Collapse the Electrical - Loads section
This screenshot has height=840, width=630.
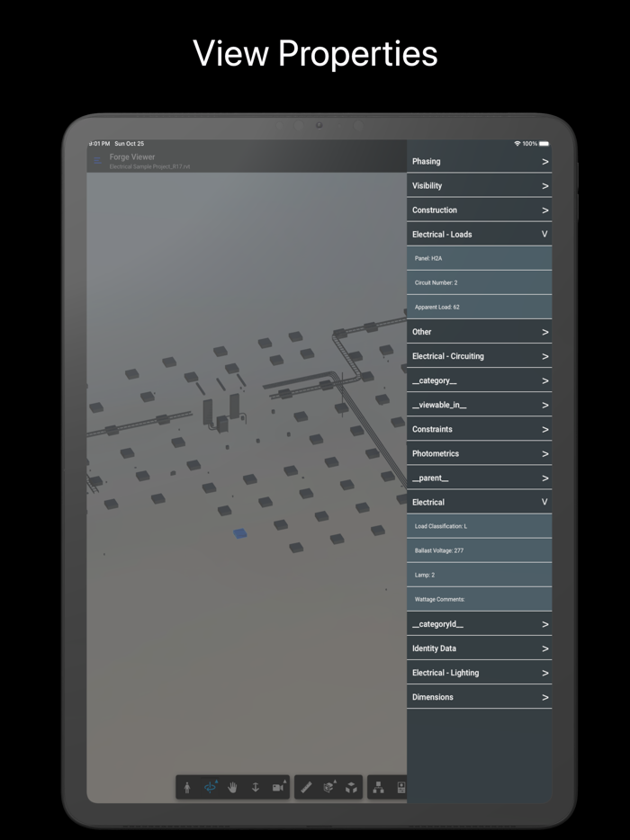point(480,234)
